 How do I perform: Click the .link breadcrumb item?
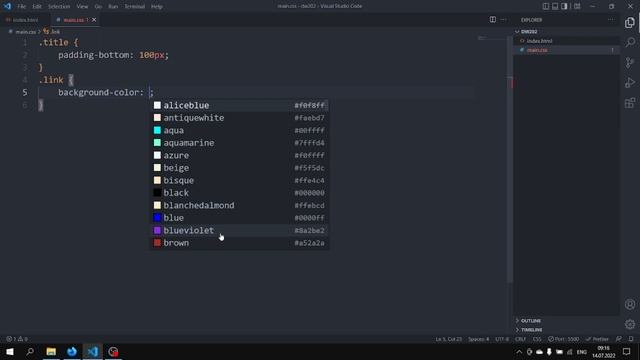pyautogui.click(x=52, y=31)
